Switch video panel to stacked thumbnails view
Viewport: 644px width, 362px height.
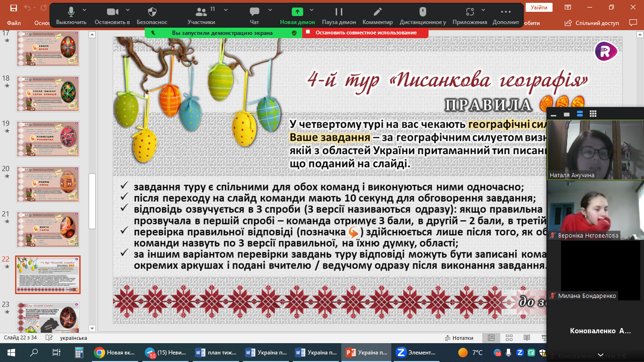pyautogui.click(x=580, y=114)
